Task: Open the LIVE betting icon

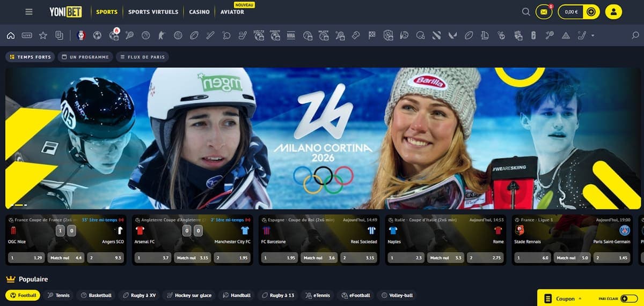Action: tap(27, 36)
